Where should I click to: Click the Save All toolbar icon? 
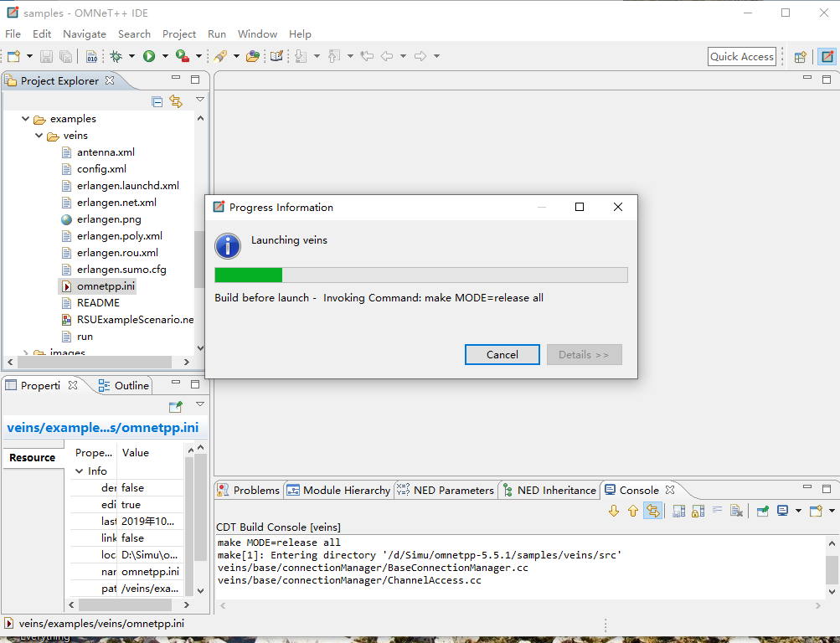click(65, 56)
